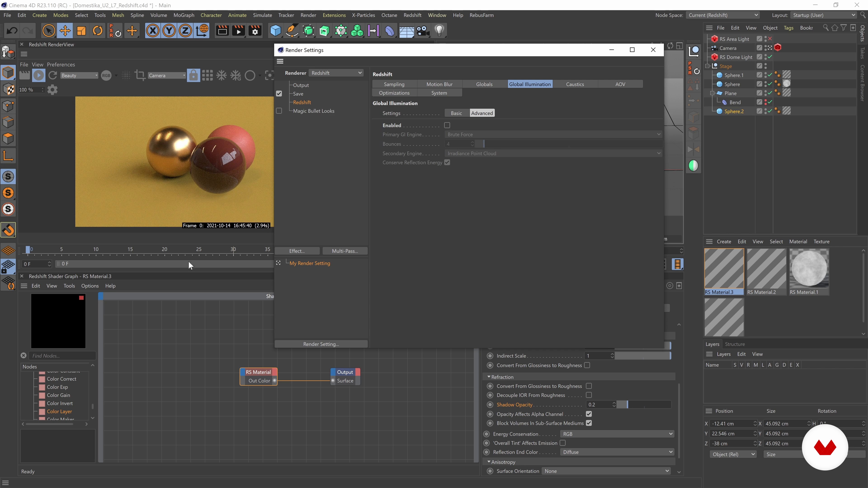Screen dimensions: 868x488
Task: Switch to the Optimizations tab
Action: coord(394,93)
